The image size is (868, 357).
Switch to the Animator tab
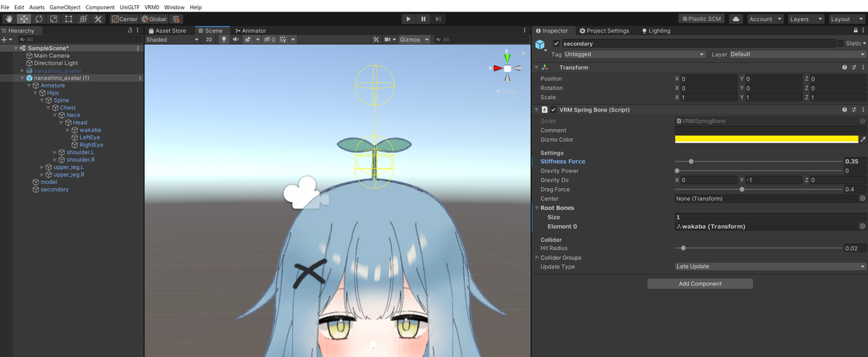click(250, 31)
